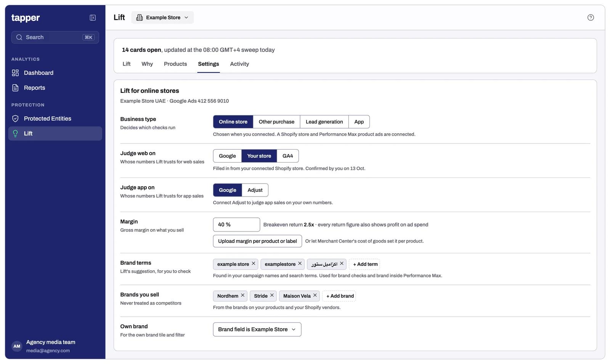Click the Dashboard grid icon

15,73
